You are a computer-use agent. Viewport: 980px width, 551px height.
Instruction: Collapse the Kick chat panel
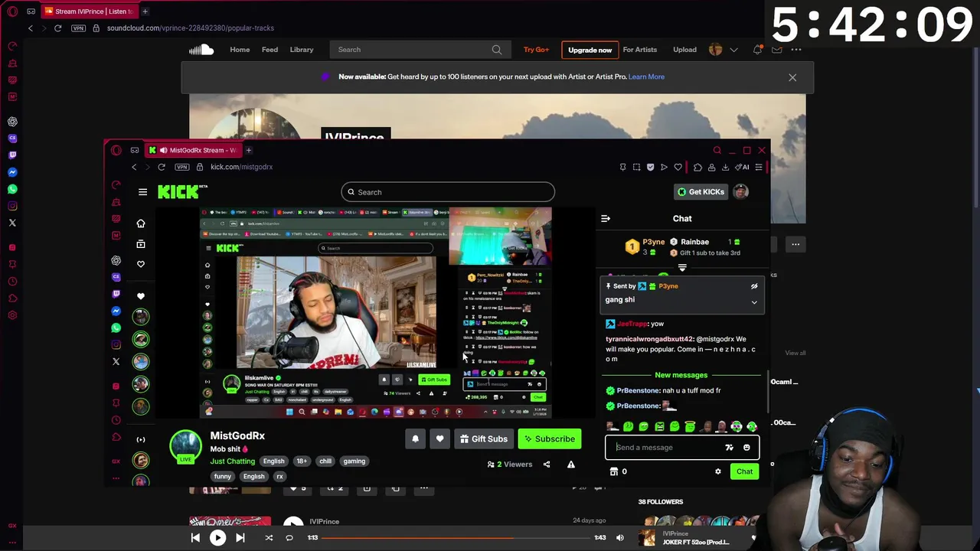click(606, 219)
